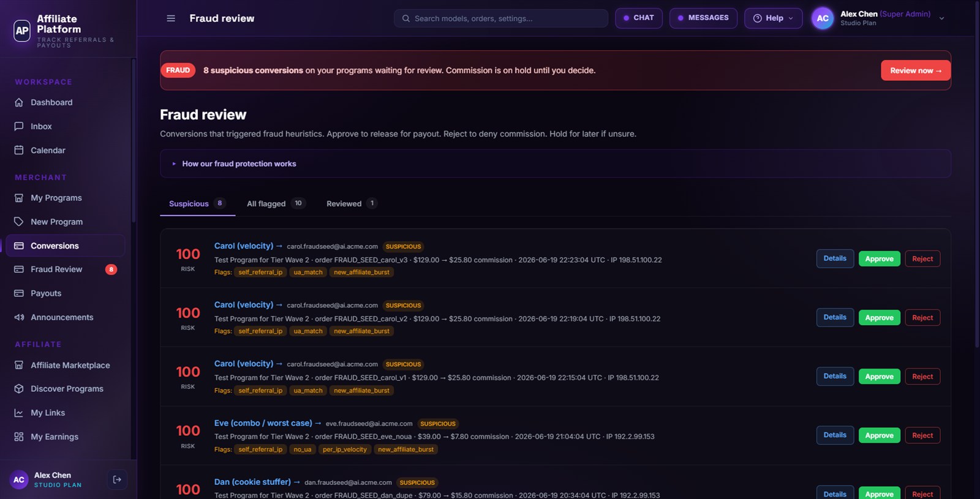Approve the Eve (combo / worst case) conversion

[879, 435]
